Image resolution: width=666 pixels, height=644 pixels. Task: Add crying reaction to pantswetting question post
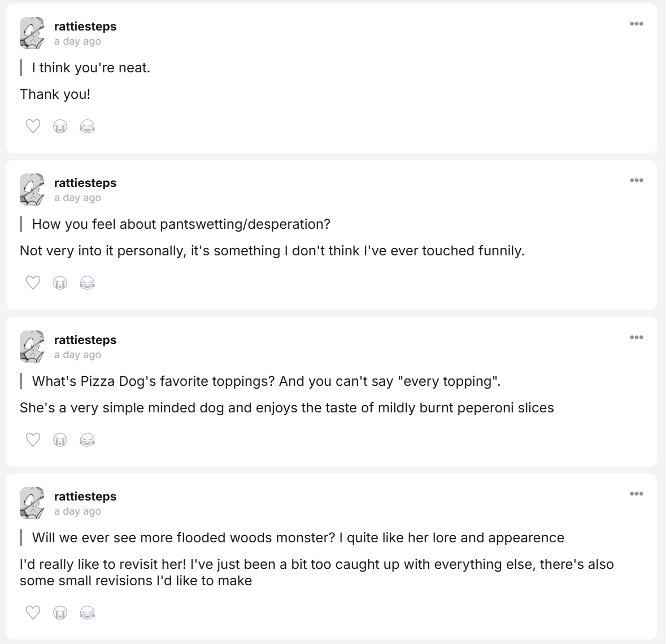point(60,283)
